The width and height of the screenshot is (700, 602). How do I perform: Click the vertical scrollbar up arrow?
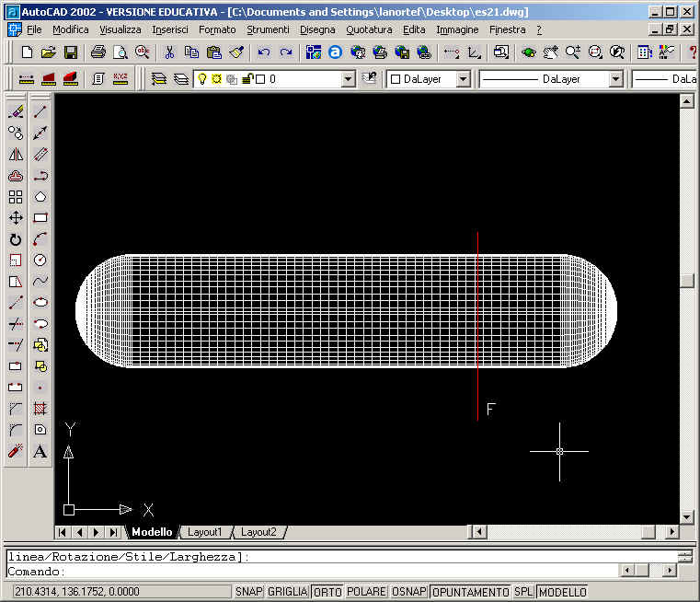click(x=686, y=102)
